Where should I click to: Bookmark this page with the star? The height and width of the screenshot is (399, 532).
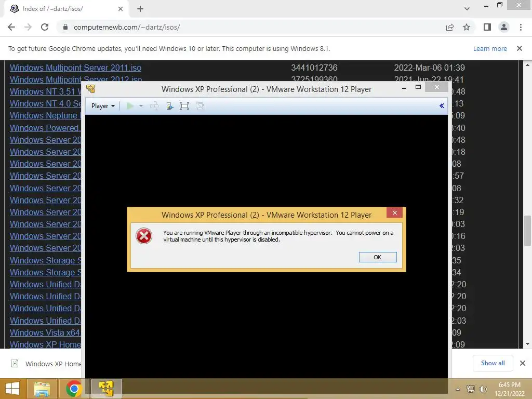click(x=467, y=27)
